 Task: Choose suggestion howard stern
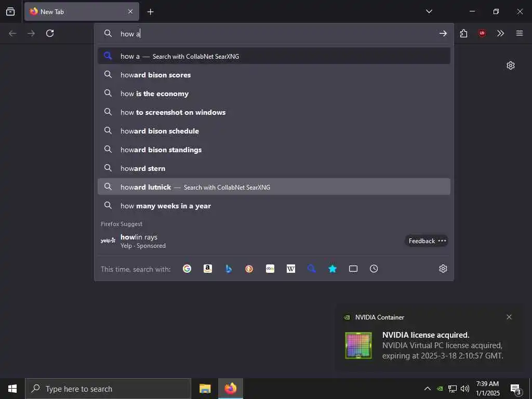click(274, 168)
